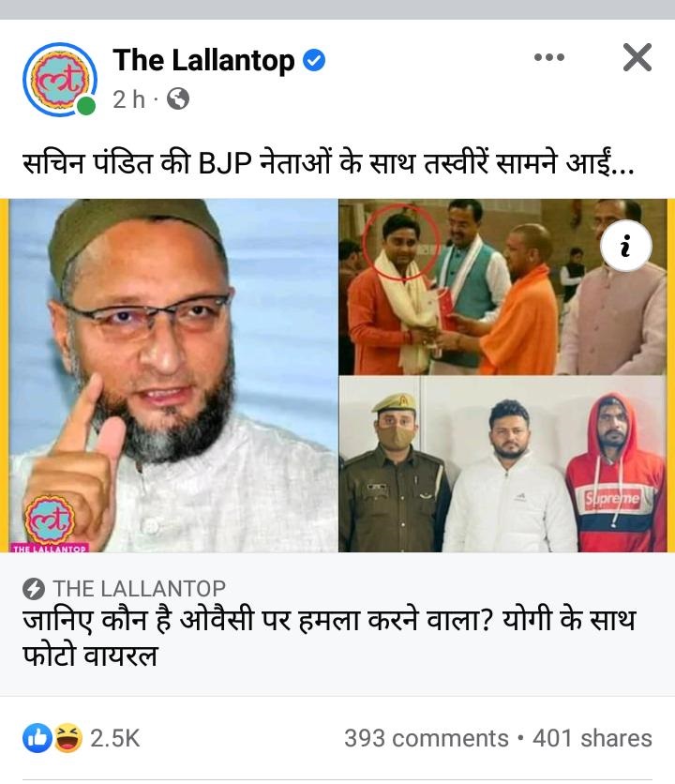Image resolution: width=675 pixels, height=784 pixels.
Task: Click the blue verified badge
Action: [314, 61]
